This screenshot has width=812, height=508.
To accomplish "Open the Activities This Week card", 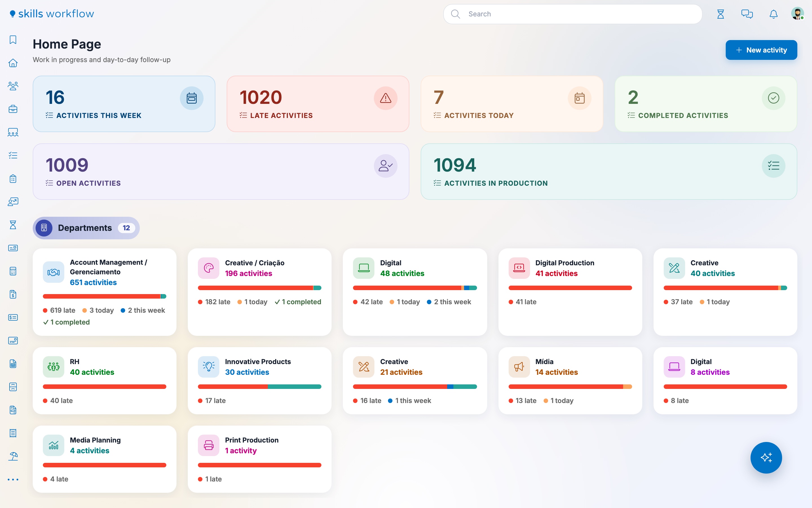I will point(124,104).
